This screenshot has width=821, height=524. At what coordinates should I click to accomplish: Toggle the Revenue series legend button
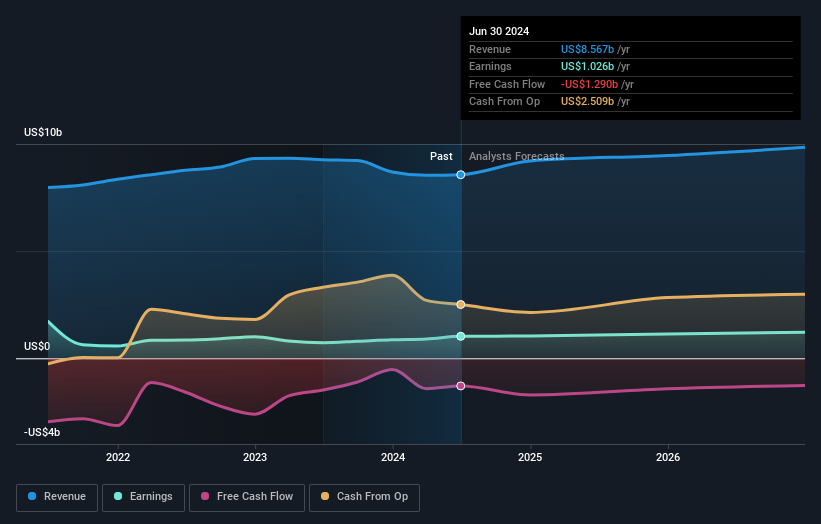(57, 497)
